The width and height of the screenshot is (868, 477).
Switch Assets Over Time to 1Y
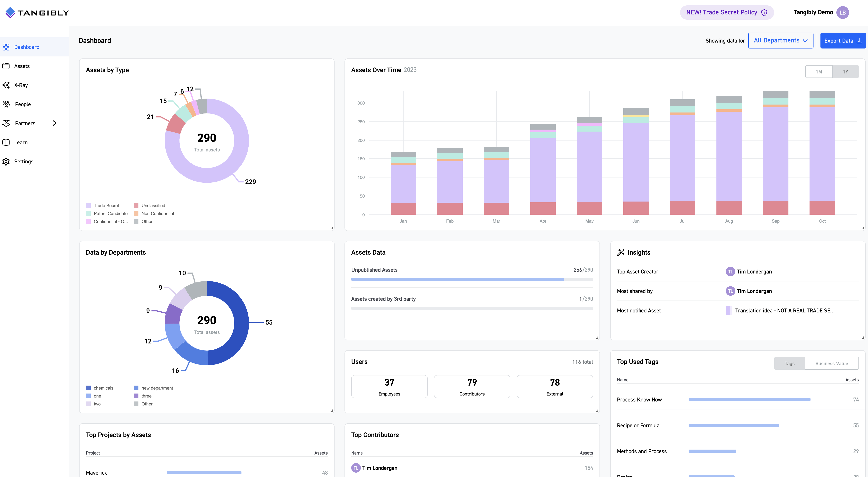(845, 72)
